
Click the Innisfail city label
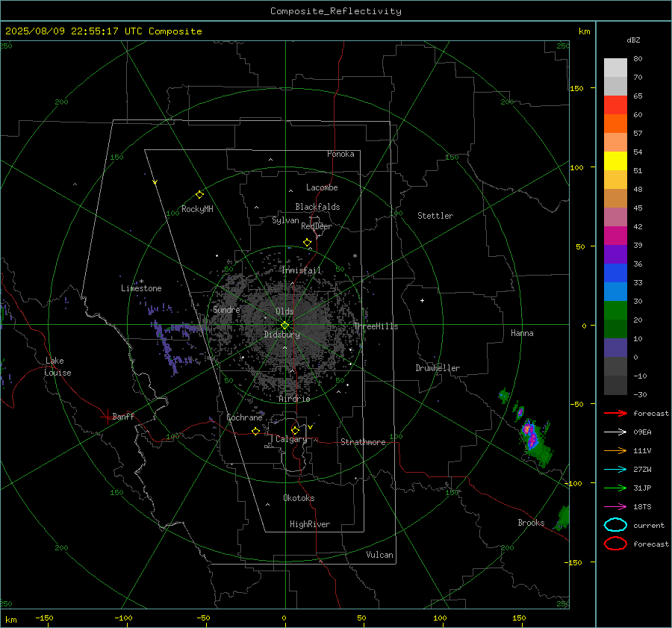[x=301, y=270]
